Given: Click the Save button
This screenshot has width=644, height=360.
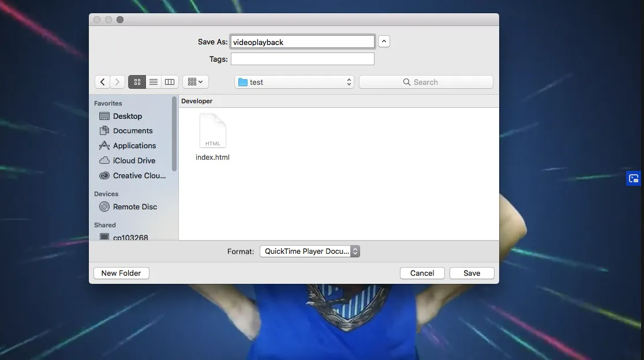Looking at the screenshot, I should pos(472,273).
